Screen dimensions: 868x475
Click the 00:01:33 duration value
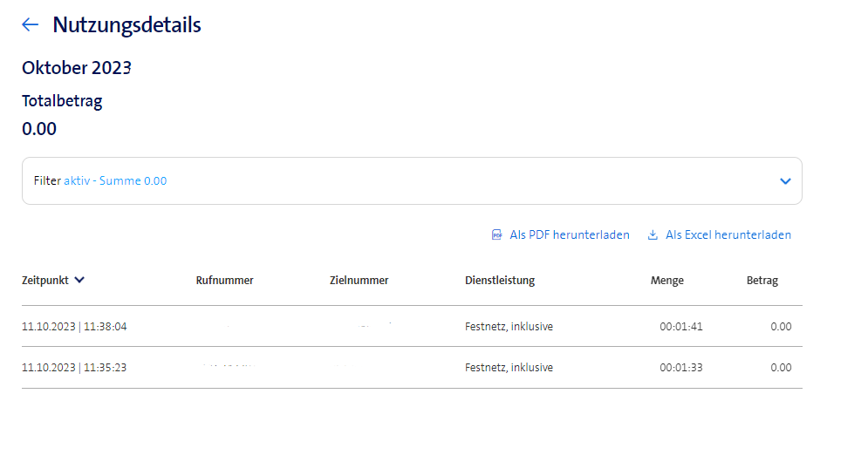click(680, 368)
